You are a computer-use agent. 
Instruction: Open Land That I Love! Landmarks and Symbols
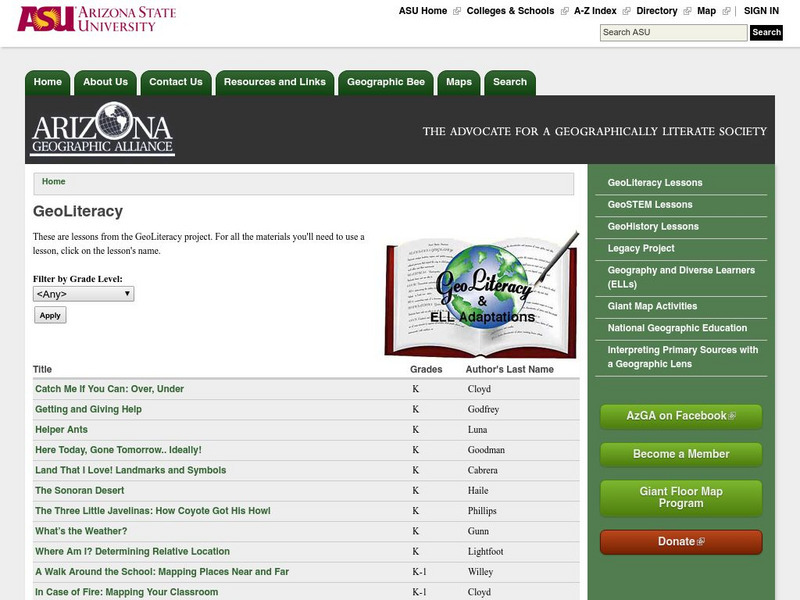point(130,470)
